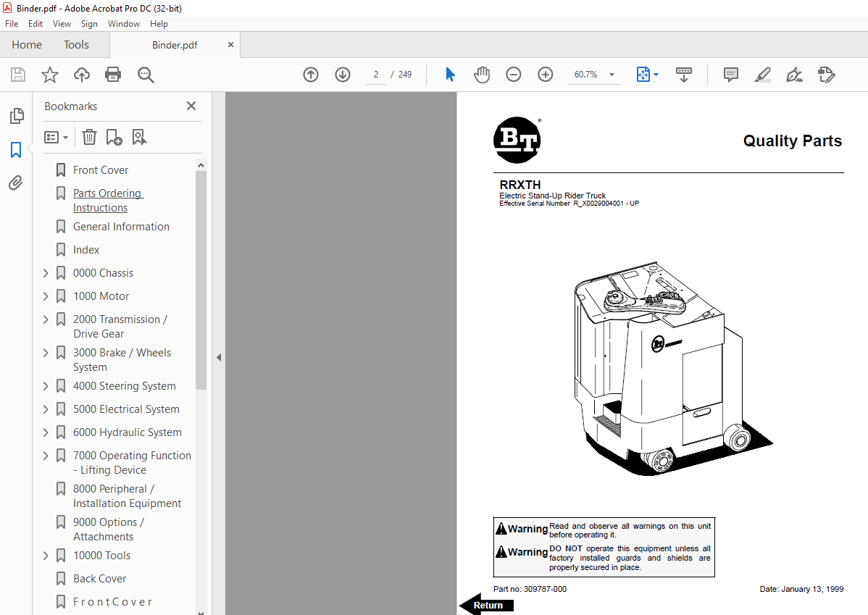Open the sign document pen tool
Screen dimensions: 868x615
coord(794,75)
